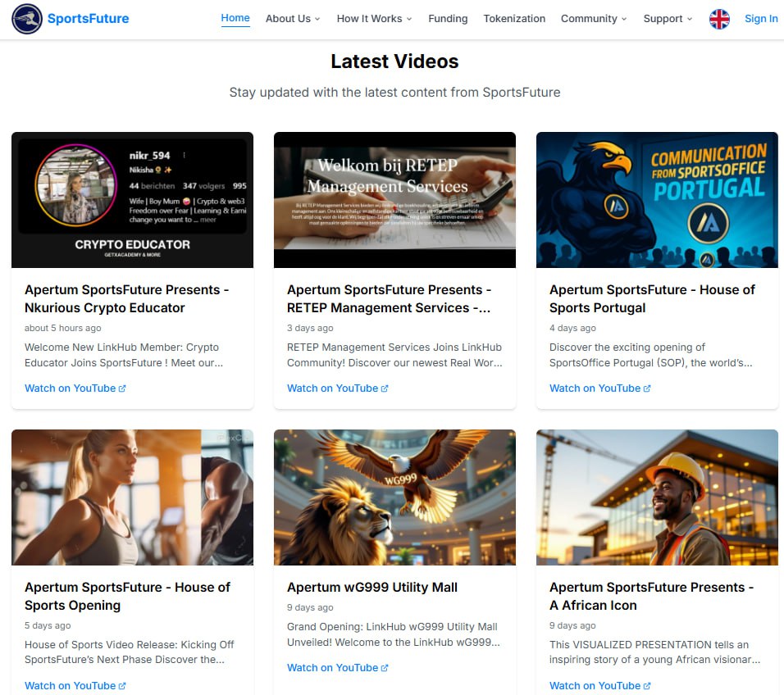Screen dimensions: 784x695
Task: Open the Community dropdown menu
Action: [x=593, y=19]
